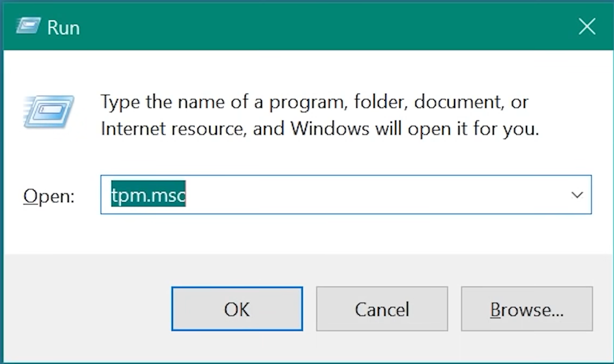Click inside the command input field

point(322,195)
